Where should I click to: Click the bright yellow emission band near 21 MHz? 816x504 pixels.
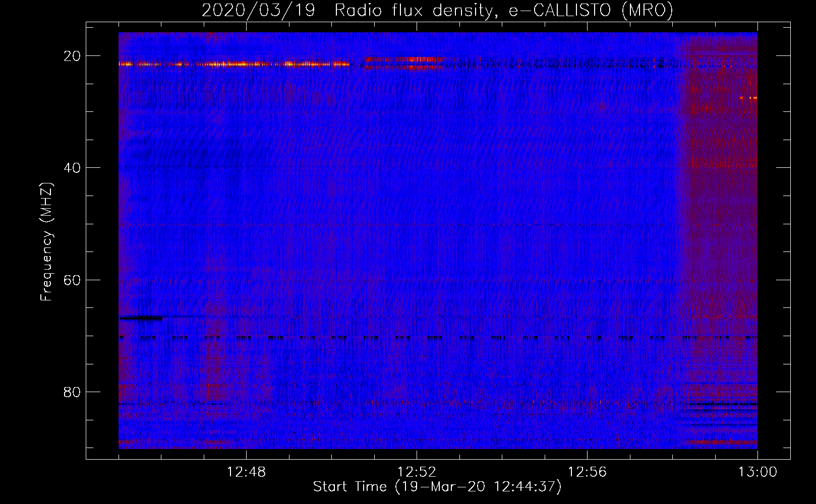(234, 64)
